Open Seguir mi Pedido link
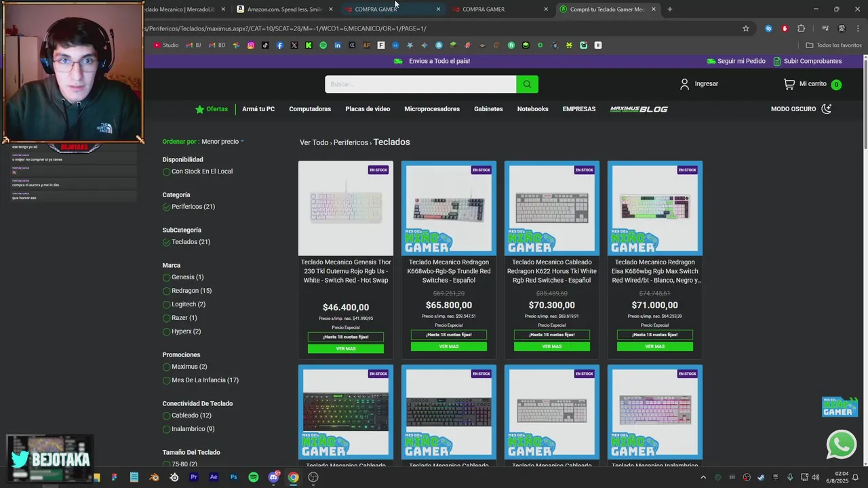 [x=736, y=61]
